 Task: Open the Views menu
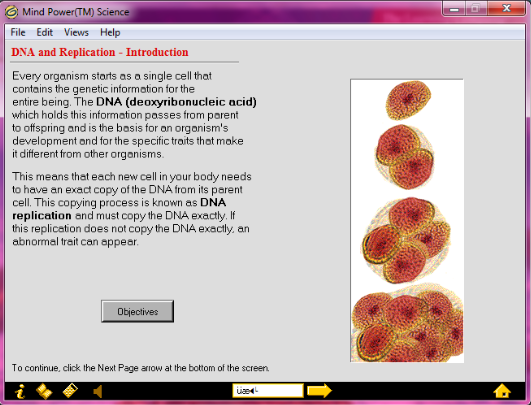(x=76, y=33)
